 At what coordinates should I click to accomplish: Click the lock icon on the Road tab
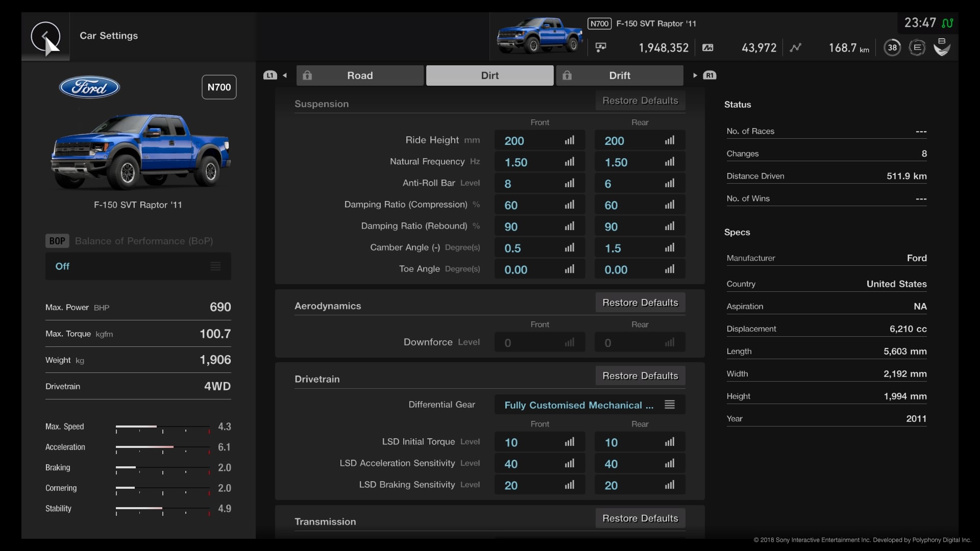click(x=307, y=76)
